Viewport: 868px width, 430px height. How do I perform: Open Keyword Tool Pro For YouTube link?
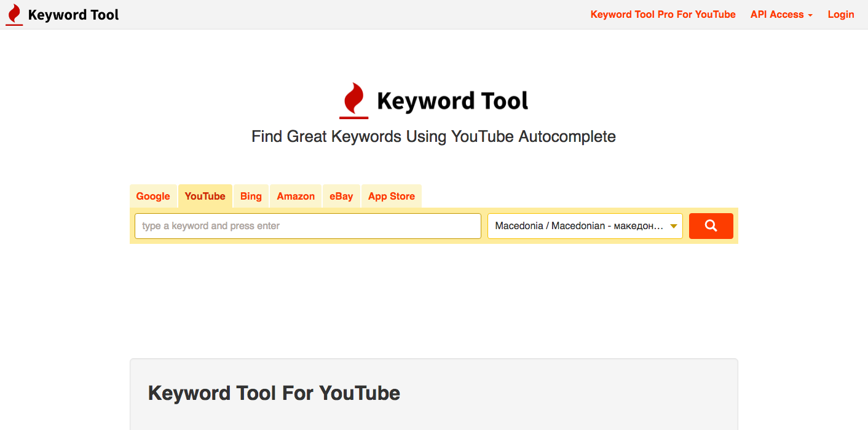tap(663, 15)
